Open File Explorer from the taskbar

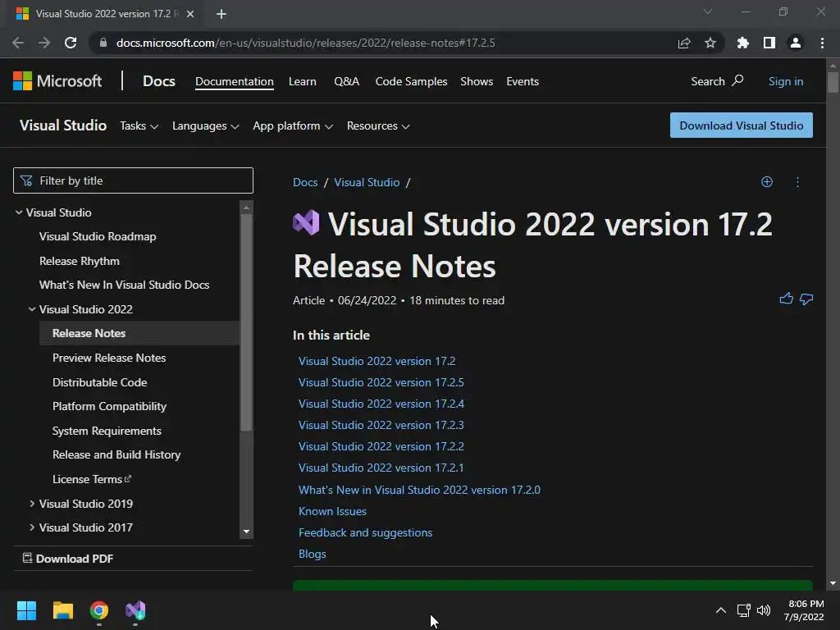tap(62, 610)
